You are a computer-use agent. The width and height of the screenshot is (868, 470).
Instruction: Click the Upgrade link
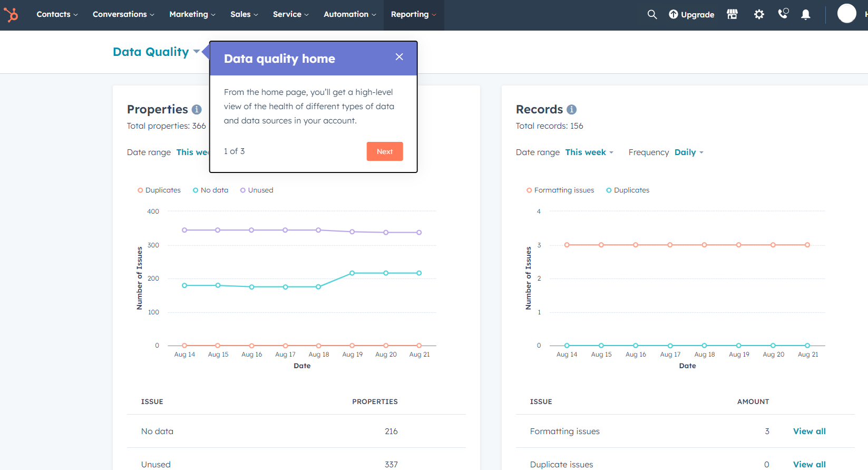(x=691, y=15)
